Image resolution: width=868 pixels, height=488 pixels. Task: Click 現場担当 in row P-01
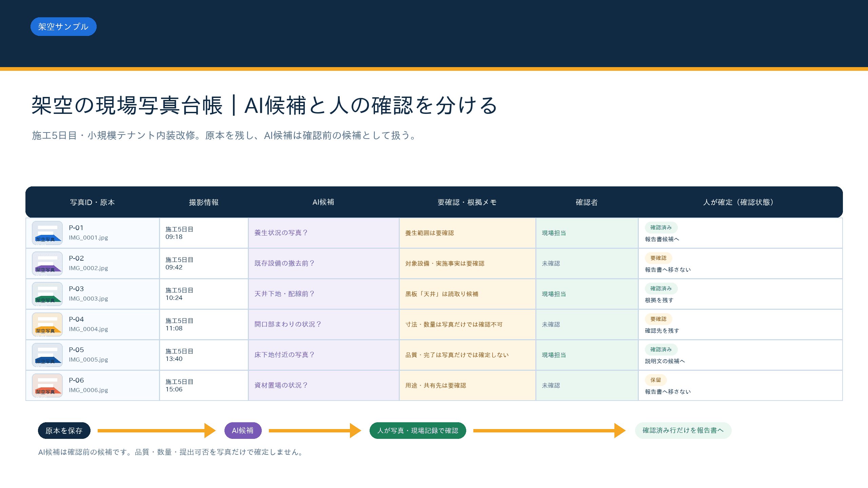pyautogui.click(x=554, y=233)
